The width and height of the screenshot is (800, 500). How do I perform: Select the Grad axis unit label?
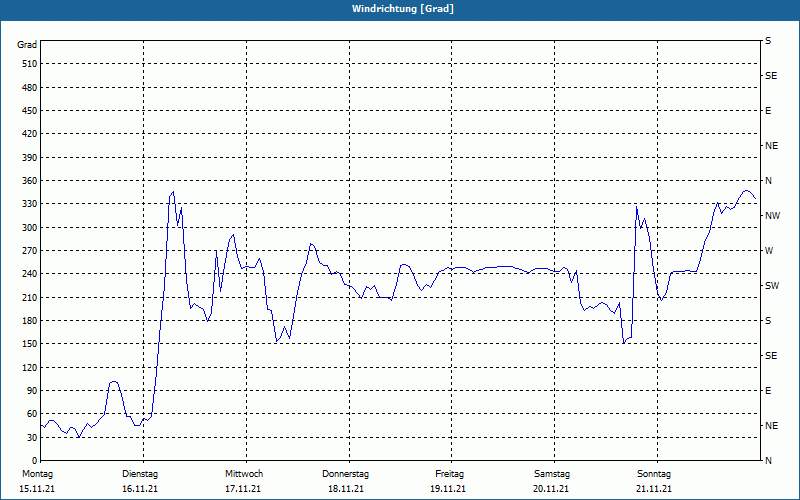(x=27, y=45)
